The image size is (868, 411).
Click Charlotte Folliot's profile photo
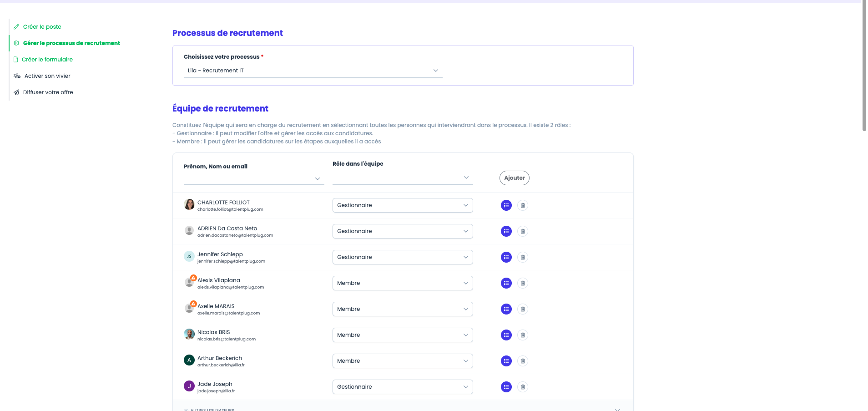point(189,204)
